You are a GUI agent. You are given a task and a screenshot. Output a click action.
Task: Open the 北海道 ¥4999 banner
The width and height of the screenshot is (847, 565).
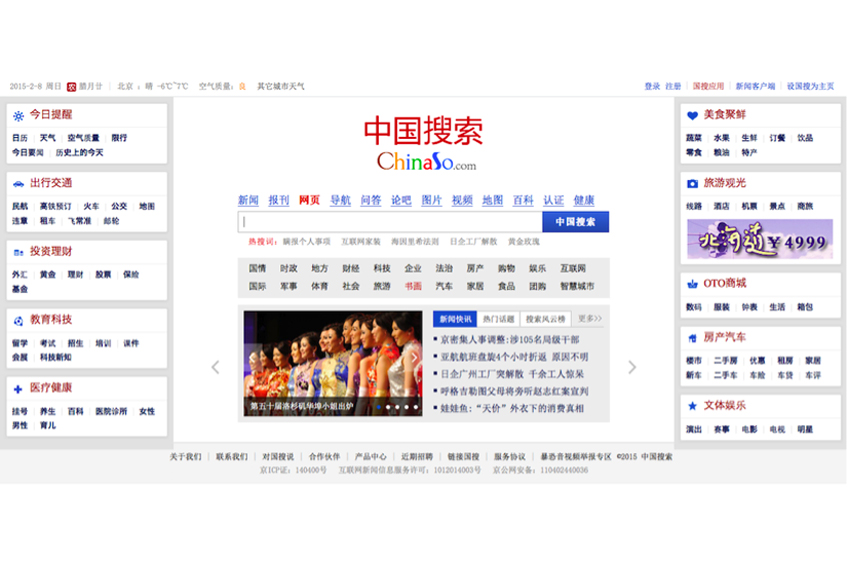tap(760, 239)
